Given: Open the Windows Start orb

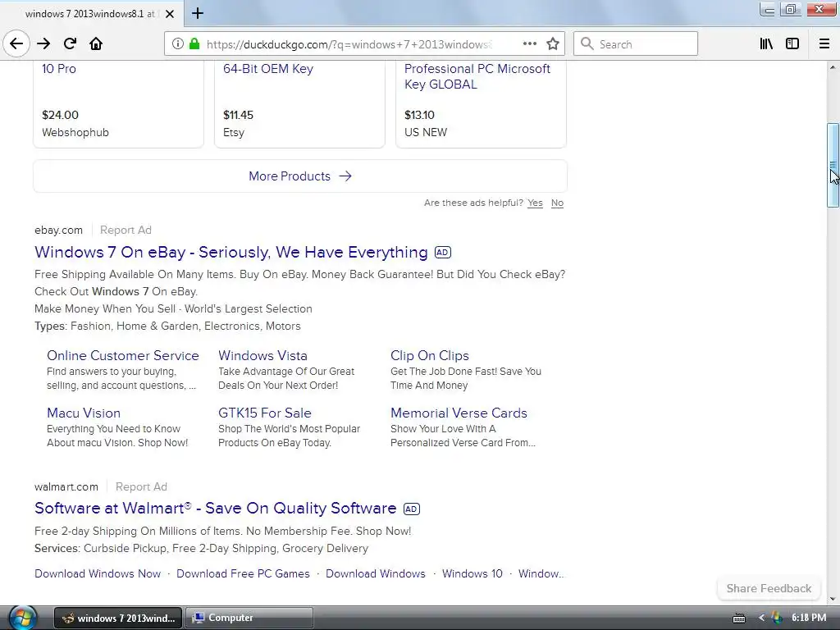Looking at the screenshot, I should pyautogui.click(x=24, y=618).
